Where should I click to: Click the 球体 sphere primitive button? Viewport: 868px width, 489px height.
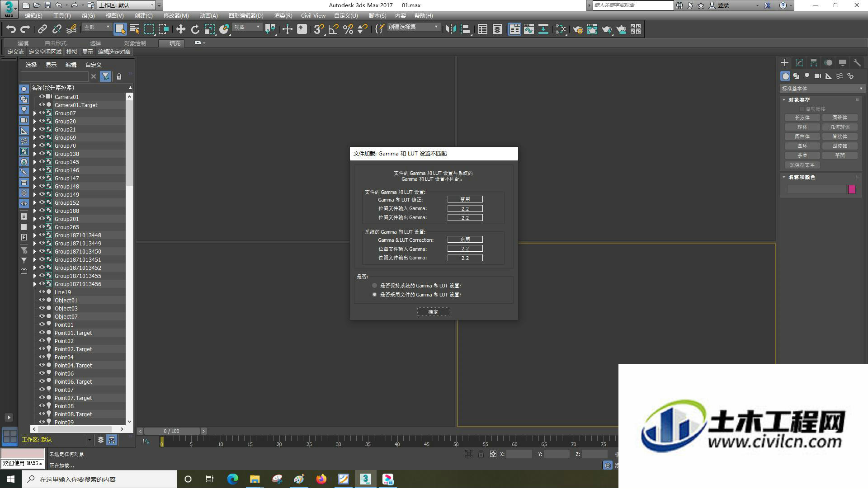(x=802, y=127)
